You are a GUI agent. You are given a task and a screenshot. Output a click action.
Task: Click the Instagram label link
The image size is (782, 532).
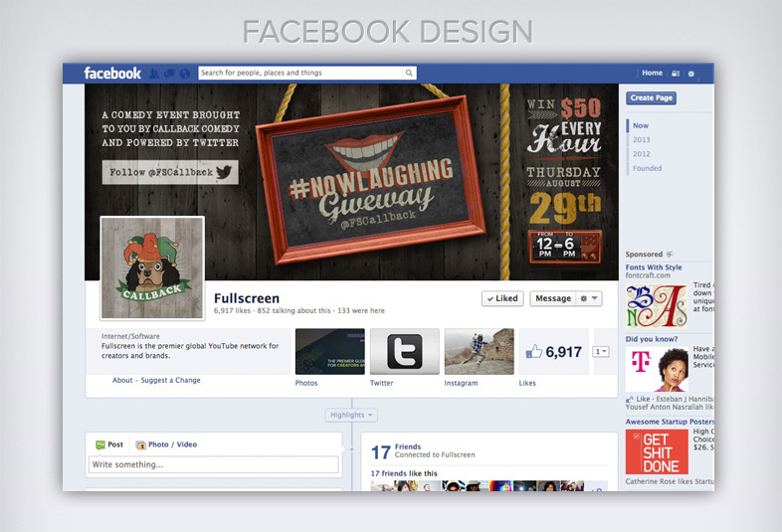pos(461,383)
